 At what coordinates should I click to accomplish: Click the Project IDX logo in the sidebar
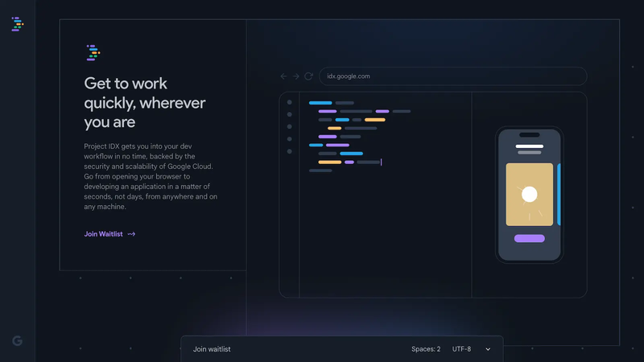pos(17,24)
